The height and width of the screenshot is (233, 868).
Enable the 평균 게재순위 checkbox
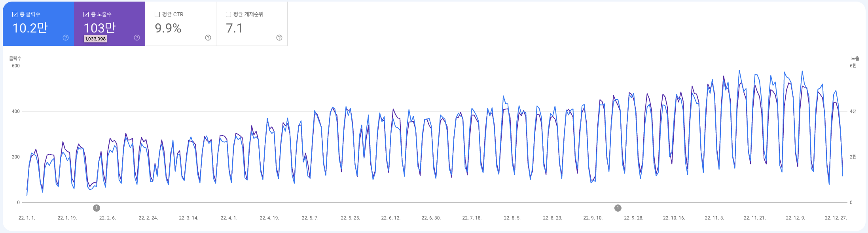[x=228, y=14]
